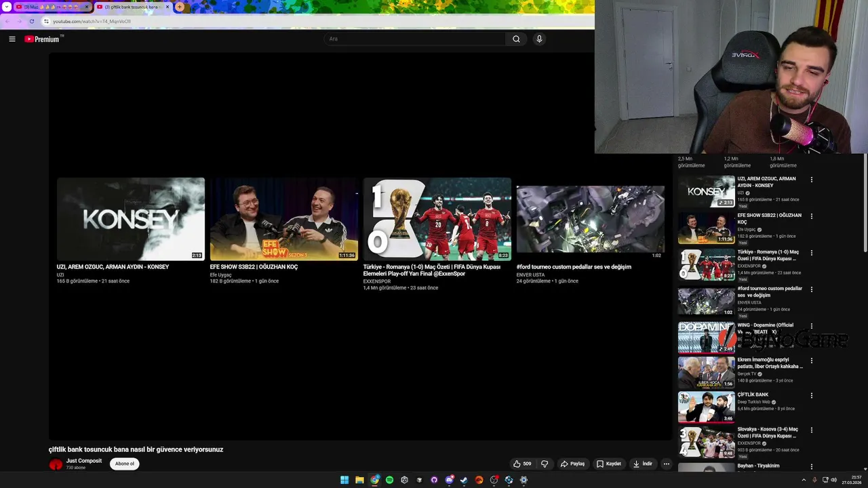Open KONSEY endscreen video thumbnail
The width and height of the screenshot is (868, 488).
pyautogui.click(x=131, y=219)
